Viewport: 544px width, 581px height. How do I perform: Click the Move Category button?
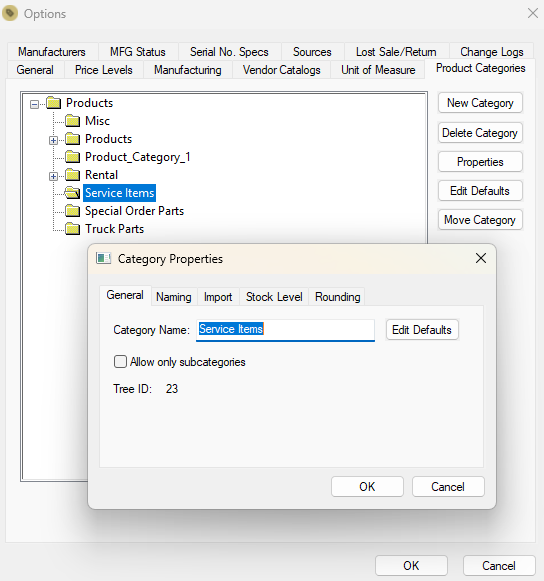pos(480,220)
